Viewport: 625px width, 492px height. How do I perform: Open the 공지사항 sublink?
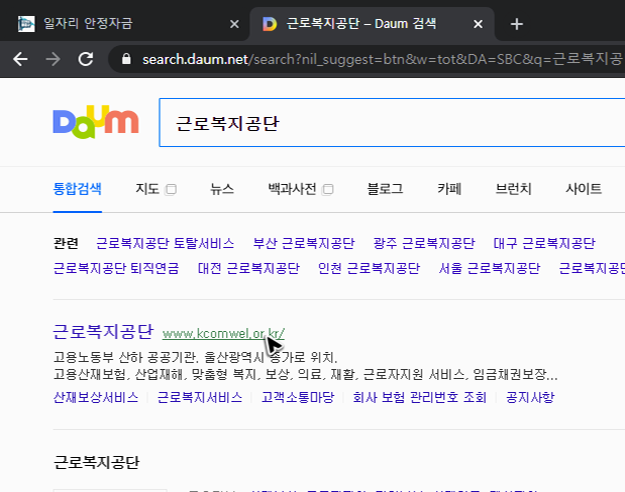[x=530, y=397]
